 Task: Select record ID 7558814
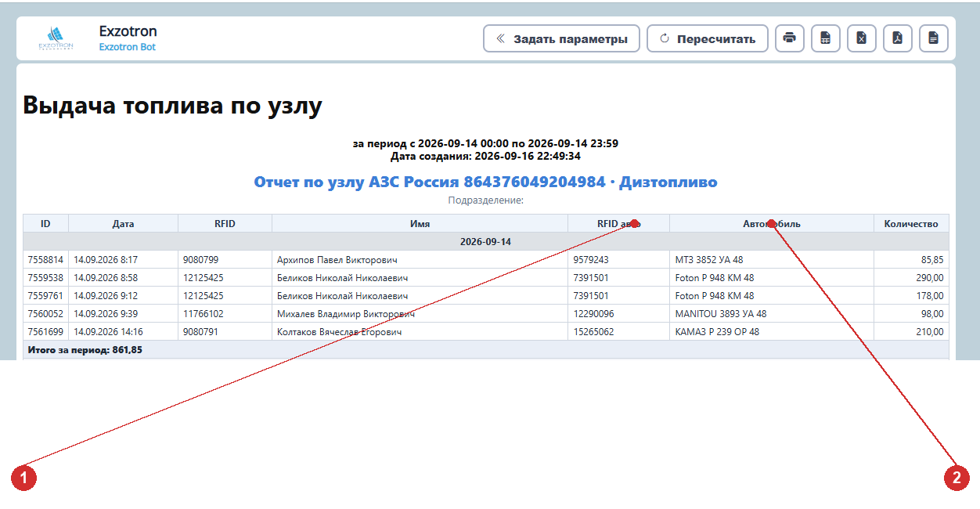point(45,259)
